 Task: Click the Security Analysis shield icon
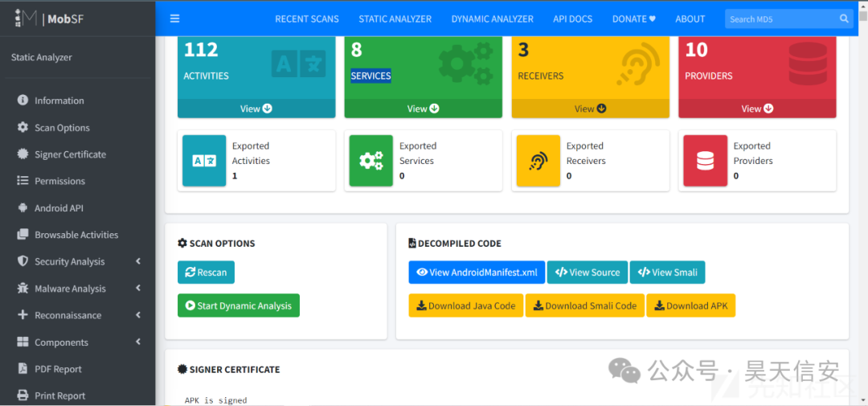(23, 260)
